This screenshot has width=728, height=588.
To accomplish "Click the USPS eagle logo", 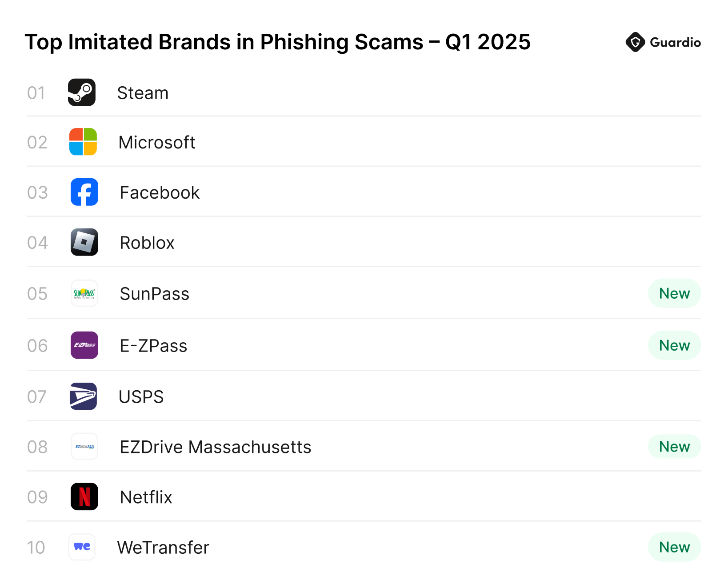I will pos(83,396).
